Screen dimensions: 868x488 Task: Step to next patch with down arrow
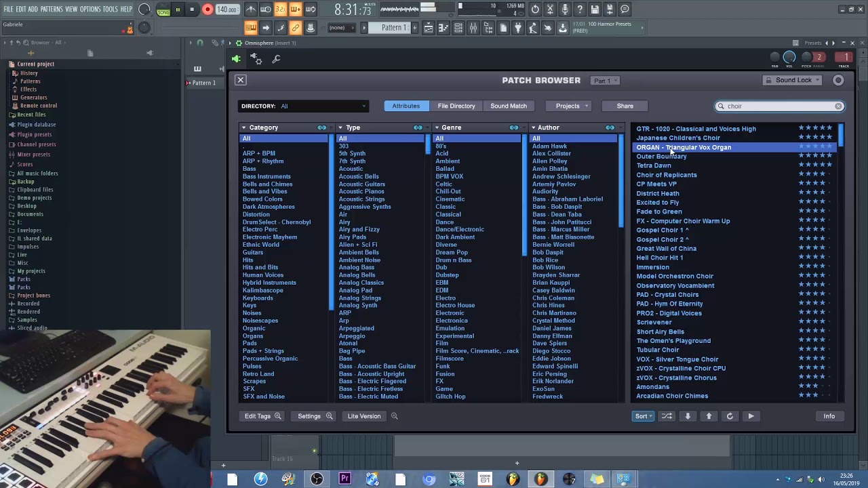pyautogui.click(x=688, y=416)
